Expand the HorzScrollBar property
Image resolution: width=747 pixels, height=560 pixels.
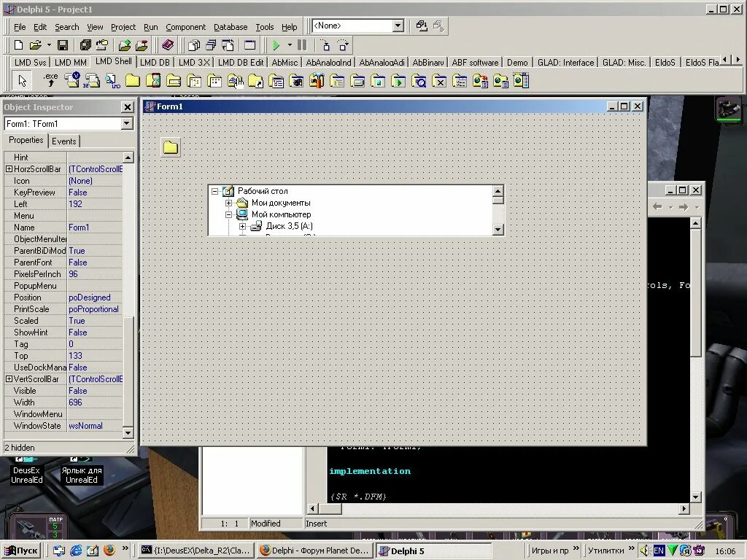click(x=9, y=169)
